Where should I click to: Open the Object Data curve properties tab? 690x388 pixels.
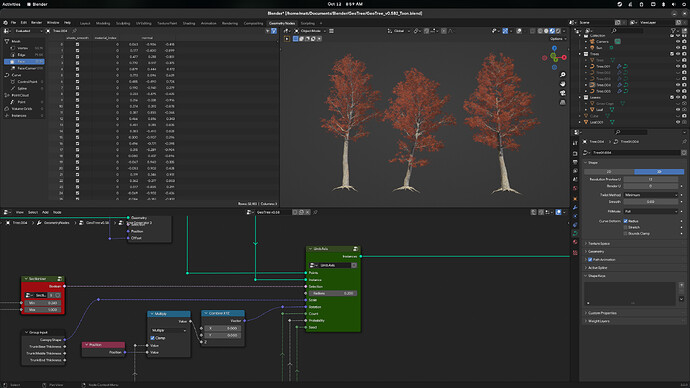click(x=575, y=234)
